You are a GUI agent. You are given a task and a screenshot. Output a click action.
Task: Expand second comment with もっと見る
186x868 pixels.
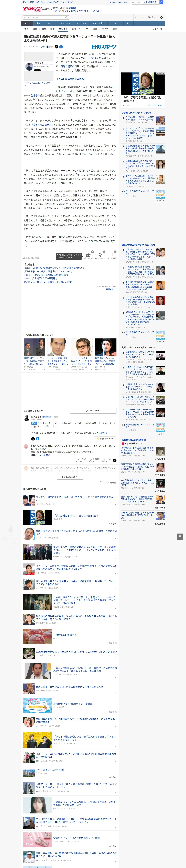point(45,455)
